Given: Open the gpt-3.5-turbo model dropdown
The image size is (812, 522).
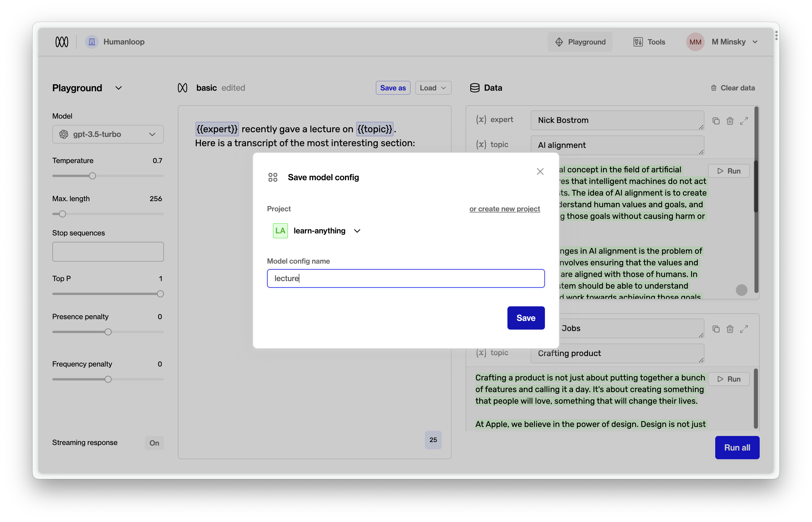Looking at the screenshot, I should tap(108, 134).
